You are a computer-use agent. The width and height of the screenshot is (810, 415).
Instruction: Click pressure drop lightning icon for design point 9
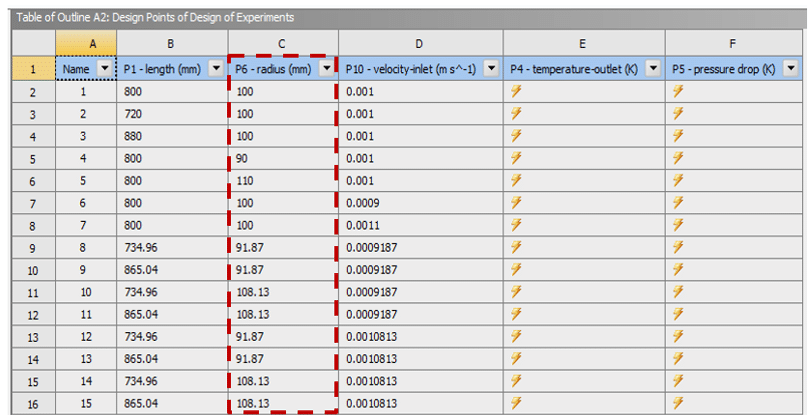[x=678, y=269]
